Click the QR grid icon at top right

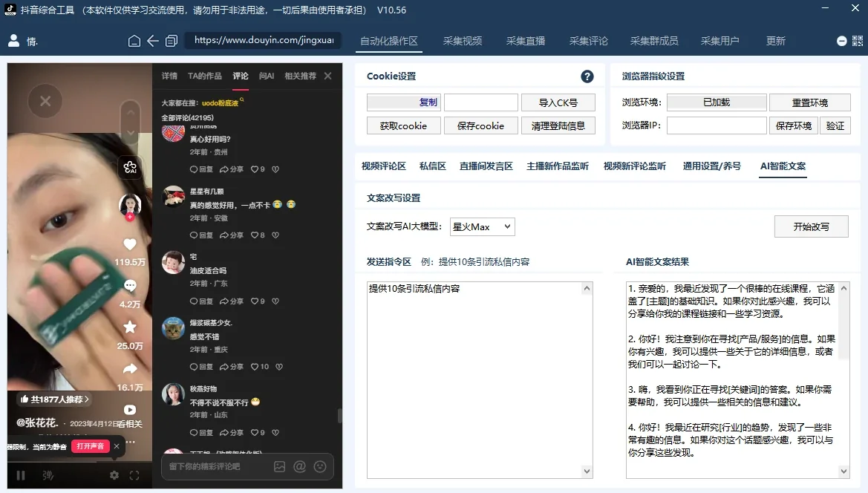858,41
